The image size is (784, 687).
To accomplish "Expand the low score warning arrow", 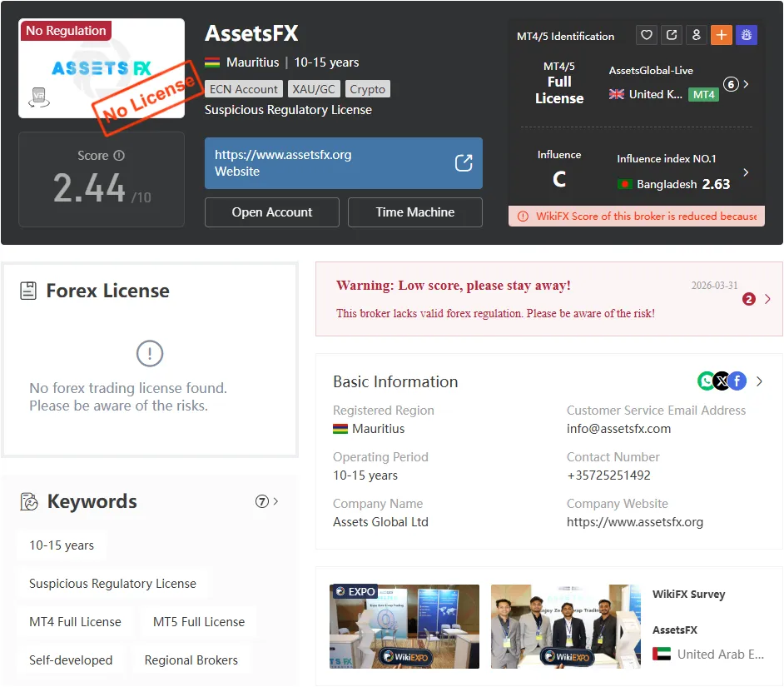I will click(x=767, y=299).
